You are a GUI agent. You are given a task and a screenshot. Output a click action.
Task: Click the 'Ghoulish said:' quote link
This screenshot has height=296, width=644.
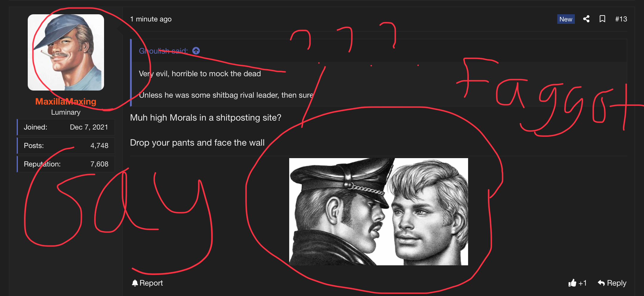(x=163, y=51)
